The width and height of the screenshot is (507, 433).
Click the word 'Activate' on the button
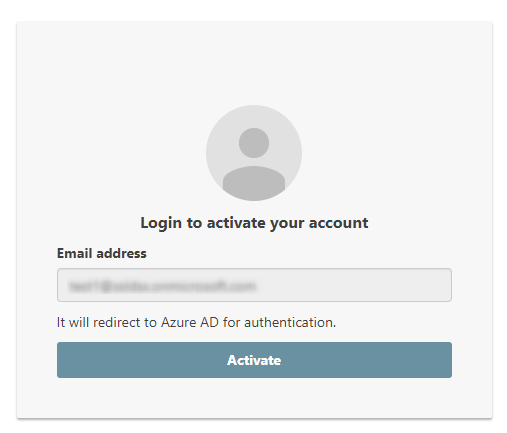(x=254, y=360)
